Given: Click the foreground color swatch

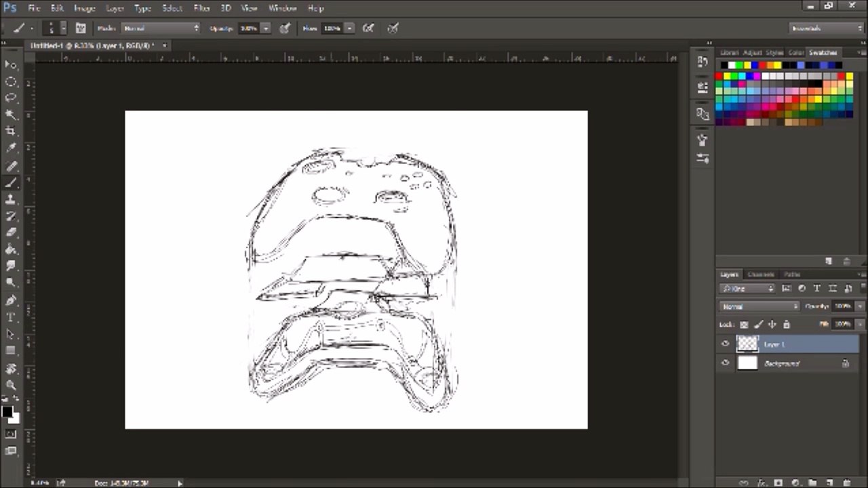Looking at the screenshot, I should [7, 411].
